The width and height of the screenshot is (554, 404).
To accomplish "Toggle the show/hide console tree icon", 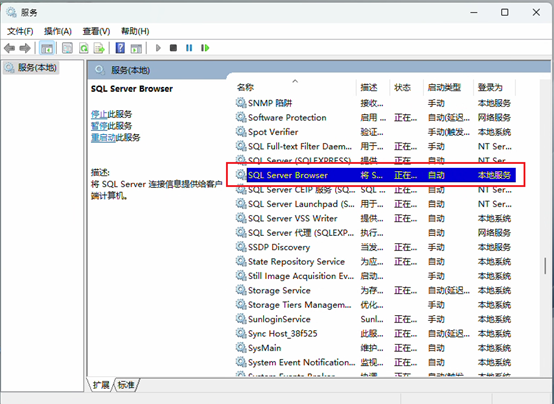I will 47,48.
